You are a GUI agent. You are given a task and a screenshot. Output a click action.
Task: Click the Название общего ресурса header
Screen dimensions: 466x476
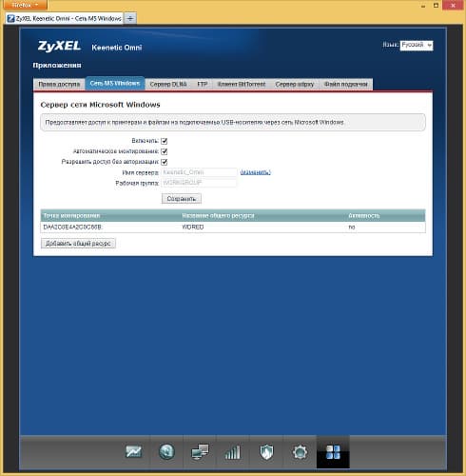pyautogui.click(x=218, y=215)
